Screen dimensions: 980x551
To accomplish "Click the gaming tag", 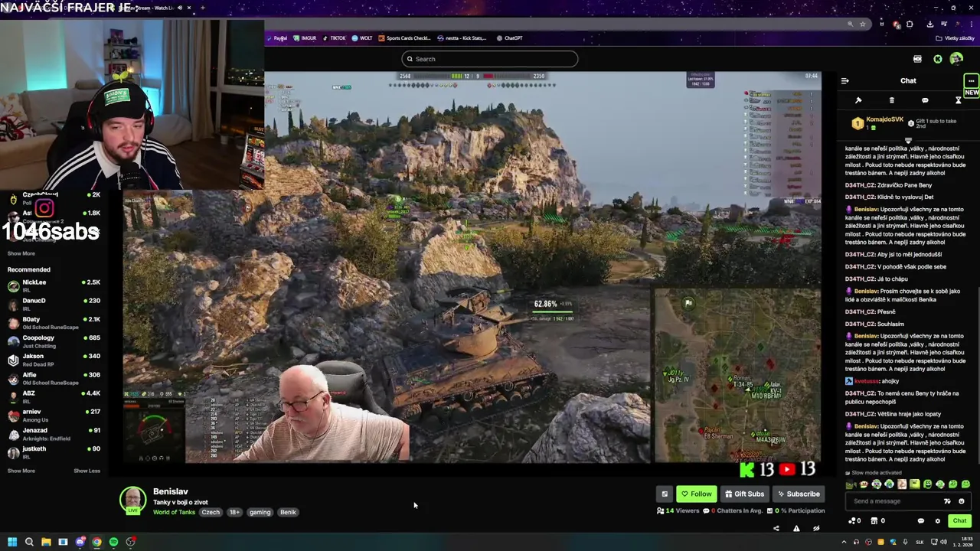I will pyautogui.click(x=260, y=512).
